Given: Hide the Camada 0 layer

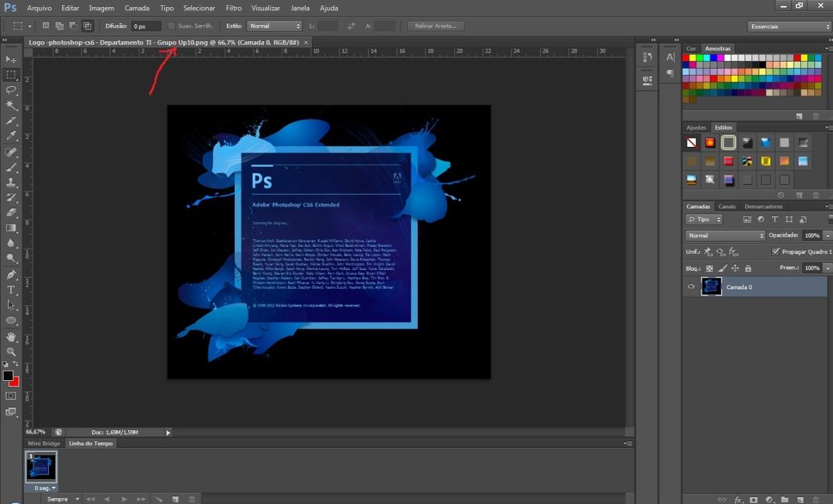Looking at the screenshot, I should coord(691,287).
